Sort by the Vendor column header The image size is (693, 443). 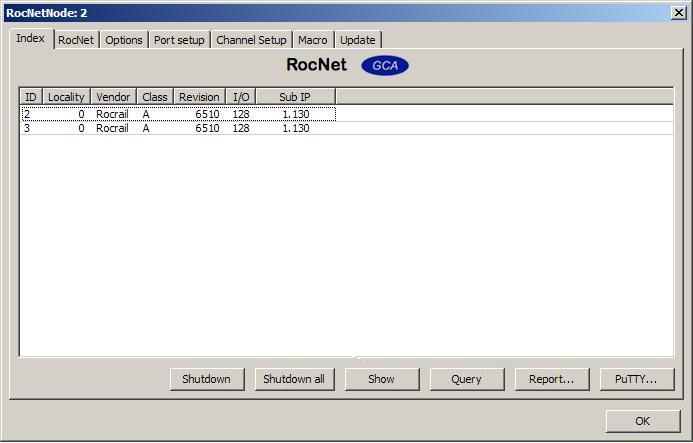pyautogui.click(x=113, y=97)
